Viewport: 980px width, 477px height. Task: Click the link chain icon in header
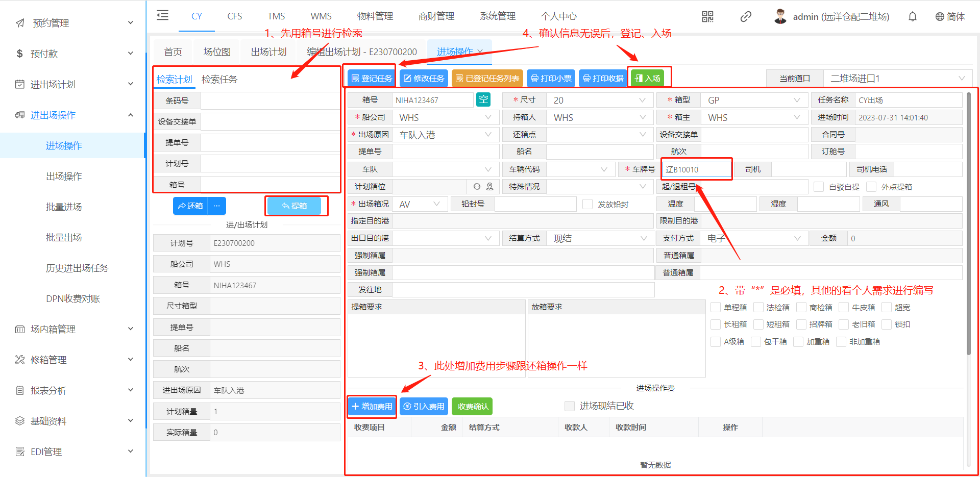point(745,17)
